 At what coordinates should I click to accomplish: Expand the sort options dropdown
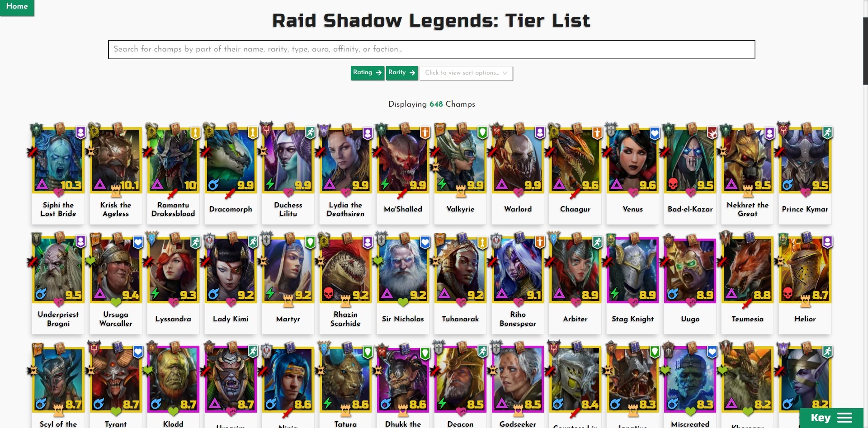point(466,73)
